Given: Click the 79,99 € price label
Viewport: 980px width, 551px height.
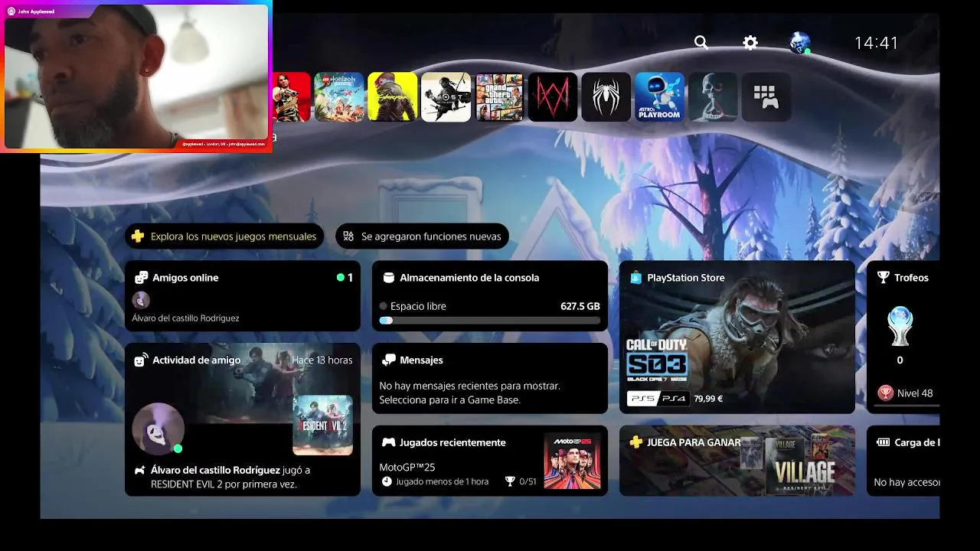Looking at the screenshot, I should click(x=708, y=399).
